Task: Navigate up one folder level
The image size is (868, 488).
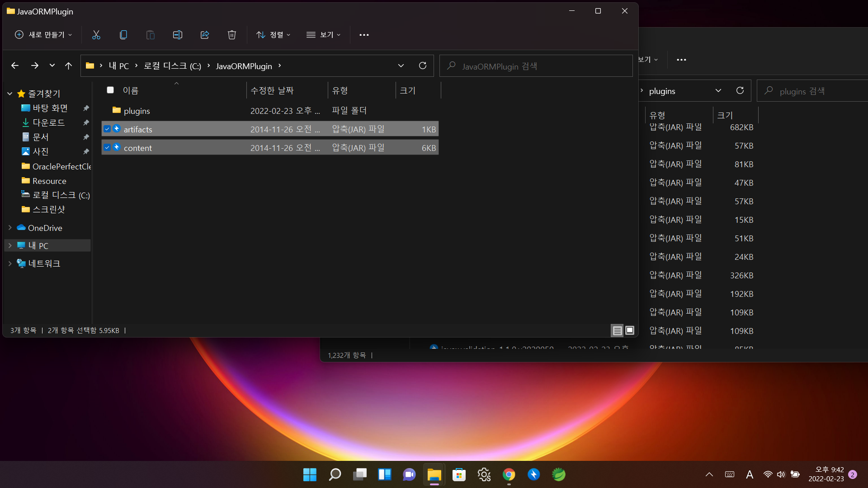Action: pos(68,66)
